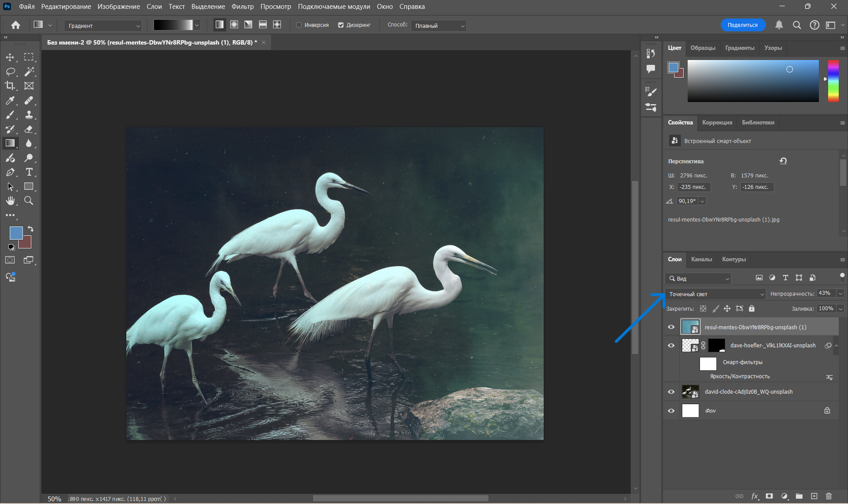Select the Hand tool
The width and height of the screenshot is (848, 504).
[x=10, y=201]
